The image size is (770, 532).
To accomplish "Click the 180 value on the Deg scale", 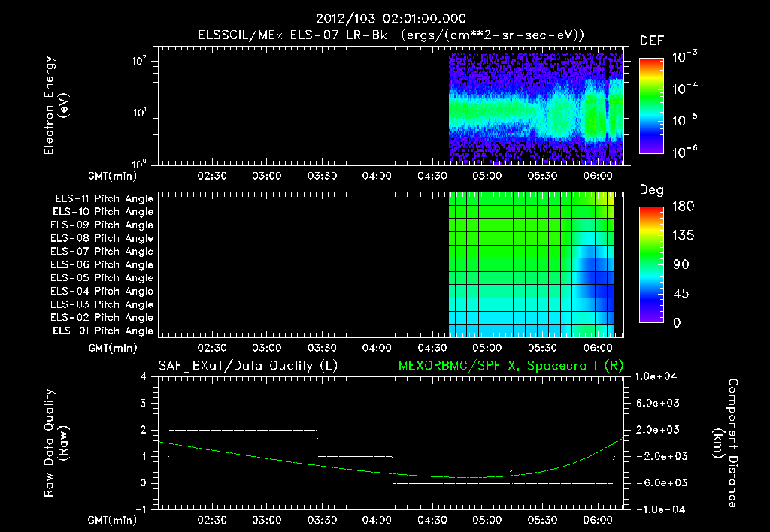I will tap(683, 207).
